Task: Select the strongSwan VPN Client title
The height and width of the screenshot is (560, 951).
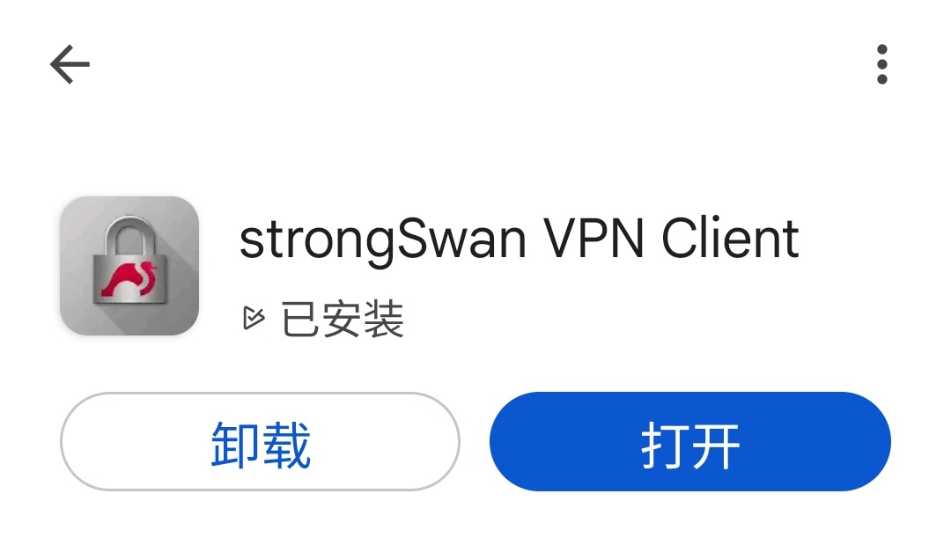Action: [520, 239]
